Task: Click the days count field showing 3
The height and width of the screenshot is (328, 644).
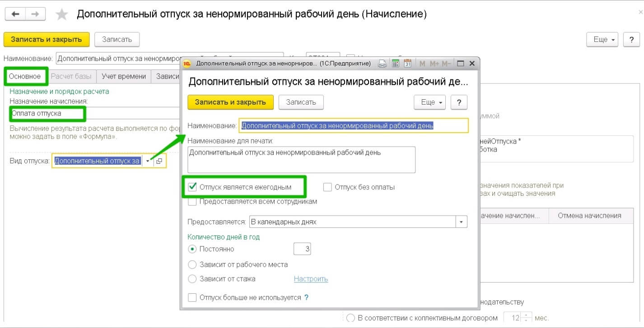Action: 302,249
